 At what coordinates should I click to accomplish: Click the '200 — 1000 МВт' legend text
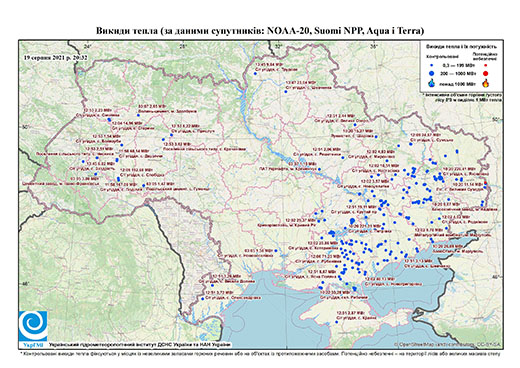[458, 73]
